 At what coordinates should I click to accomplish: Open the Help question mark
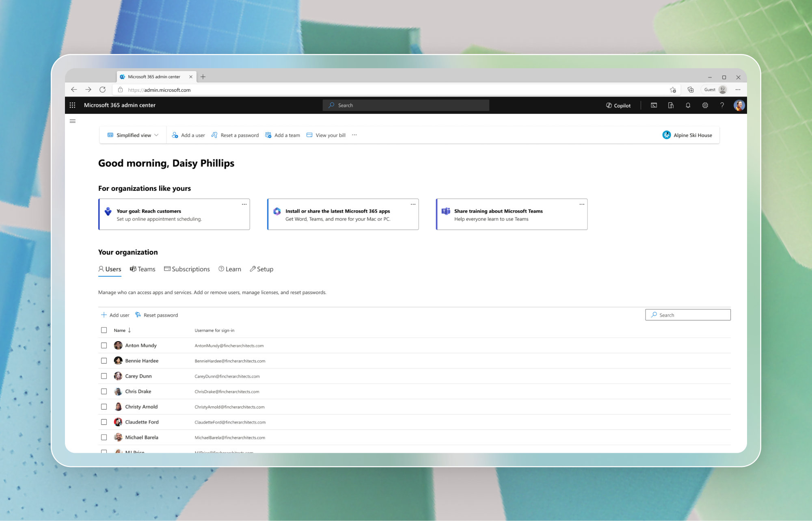tap(722, 105)
